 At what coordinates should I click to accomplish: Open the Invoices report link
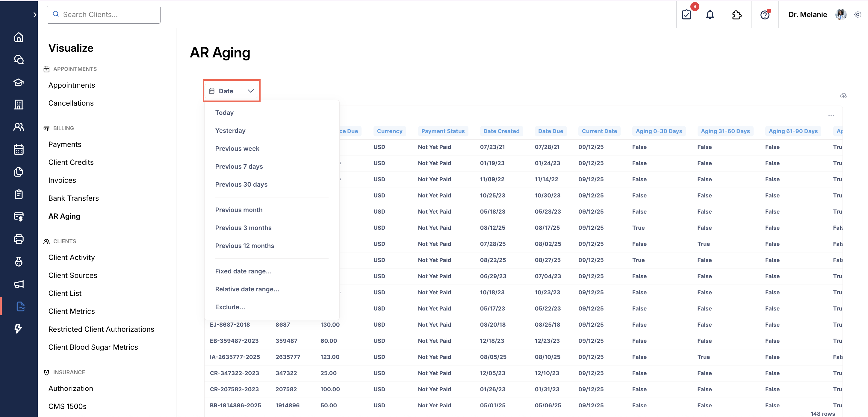tap(62, 180)
